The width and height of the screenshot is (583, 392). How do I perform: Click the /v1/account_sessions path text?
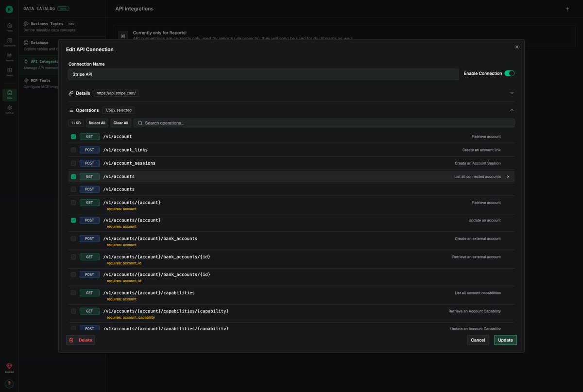click(x=129, y=163)
